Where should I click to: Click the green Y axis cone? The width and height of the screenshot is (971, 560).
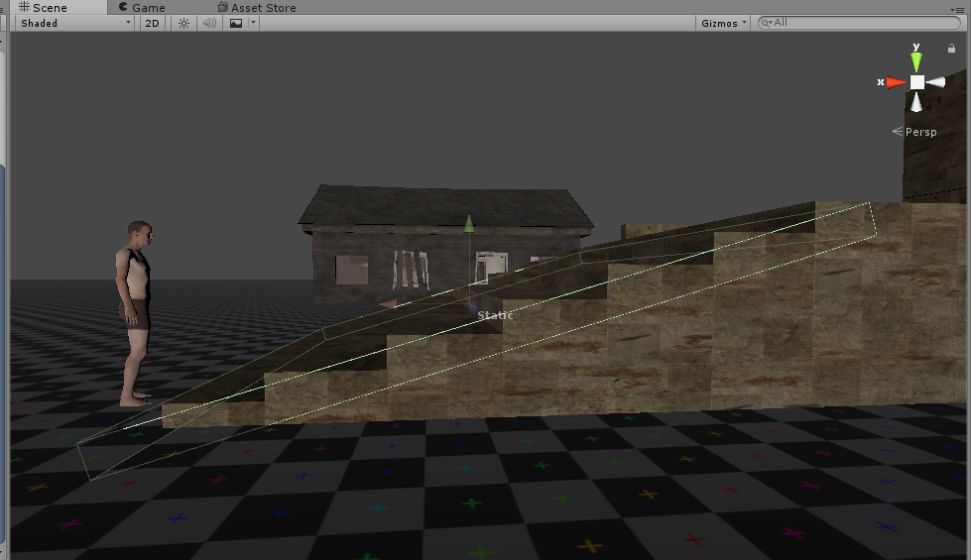tap(916, 60)
